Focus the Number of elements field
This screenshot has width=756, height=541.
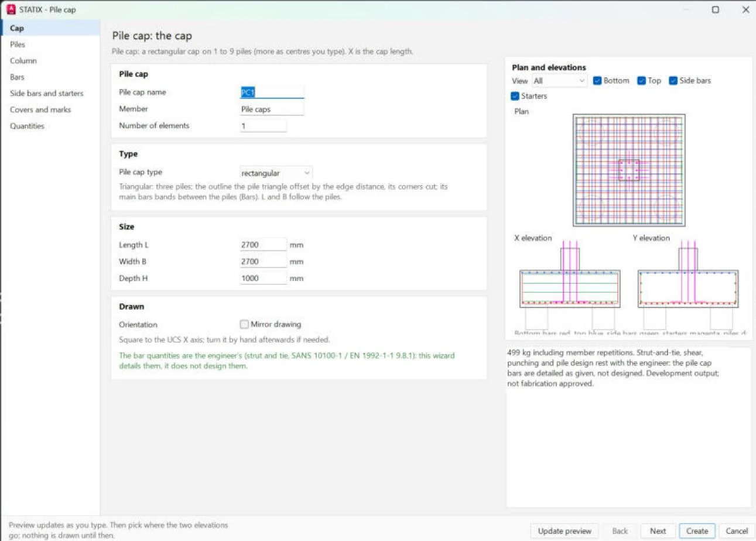click(263, 126)
